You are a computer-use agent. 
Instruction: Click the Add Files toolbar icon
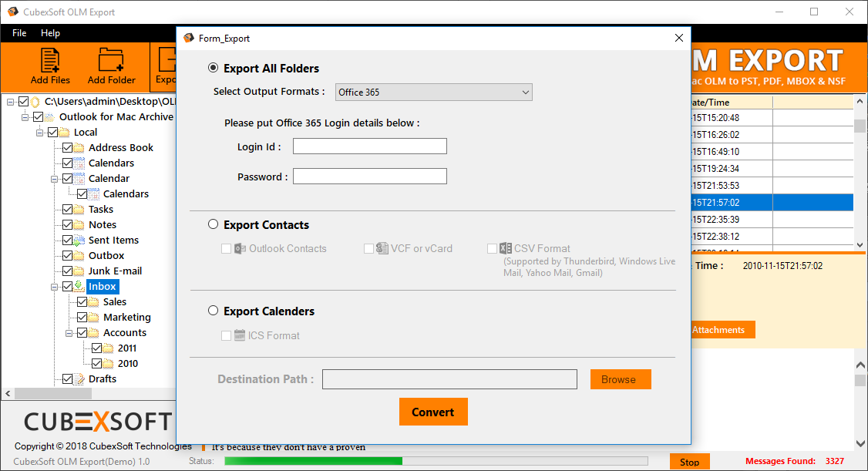tap(50, 60)
